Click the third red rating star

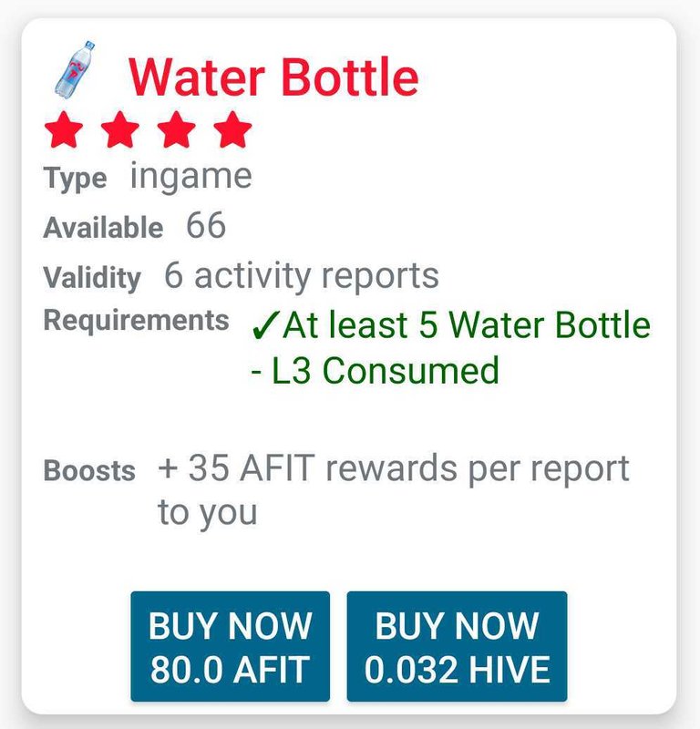click(x=176, y=130)
